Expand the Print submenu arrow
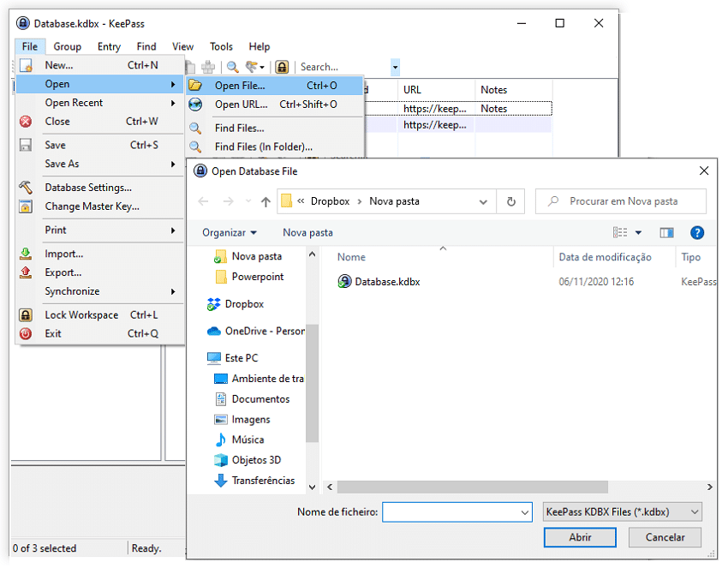The height and width of the screenshot is (574, 728). [x=173, y=230]
